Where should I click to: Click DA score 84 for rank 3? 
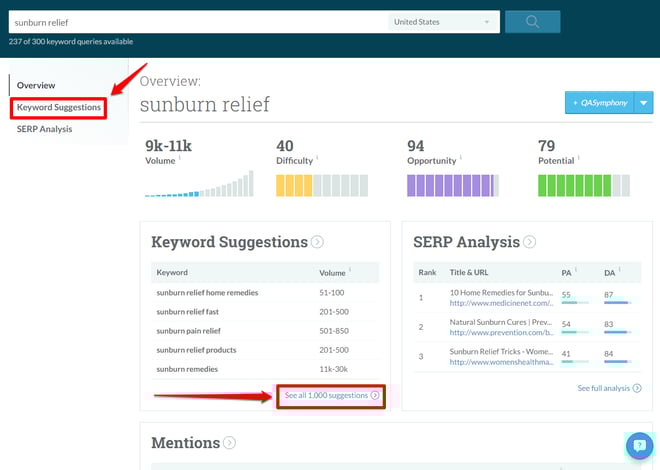point(609,353)
